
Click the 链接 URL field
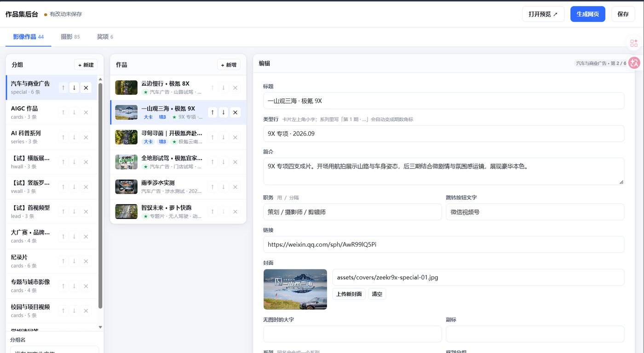[443, 244]
